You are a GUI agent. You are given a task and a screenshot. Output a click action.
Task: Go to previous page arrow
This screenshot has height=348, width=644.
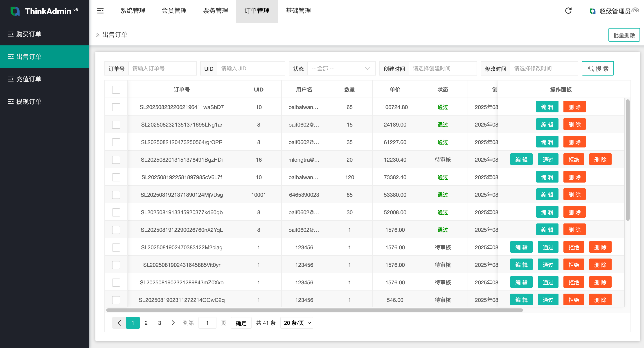(x=119, y=323)
